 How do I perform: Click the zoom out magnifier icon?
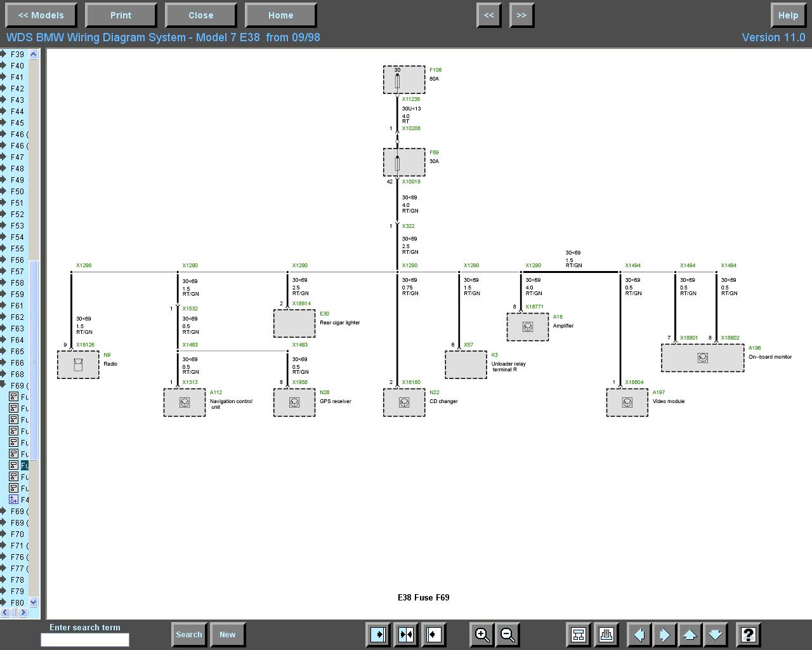click(x=507, y=634)
